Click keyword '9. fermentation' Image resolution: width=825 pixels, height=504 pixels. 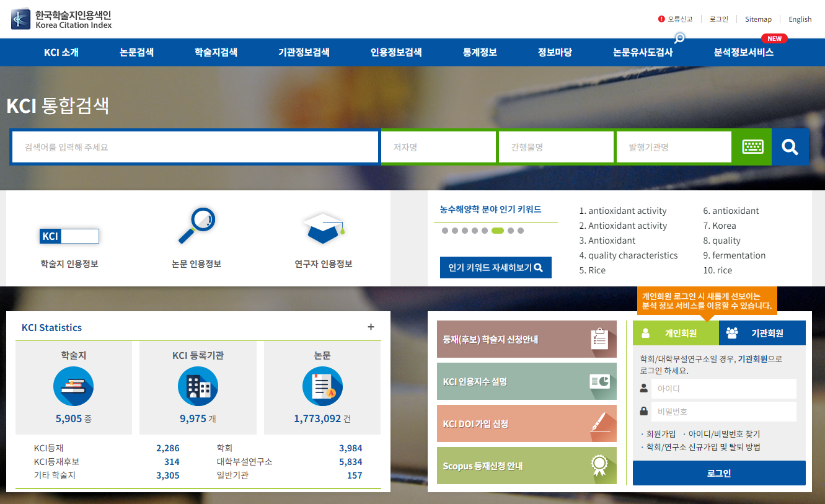[x=735, y=255]
